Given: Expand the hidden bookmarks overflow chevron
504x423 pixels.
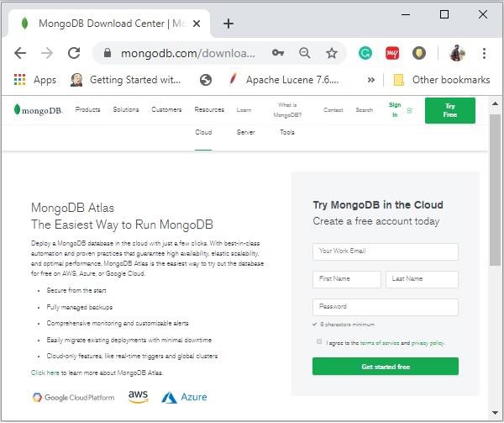Looking at the screenshot, I should (370, 80).
